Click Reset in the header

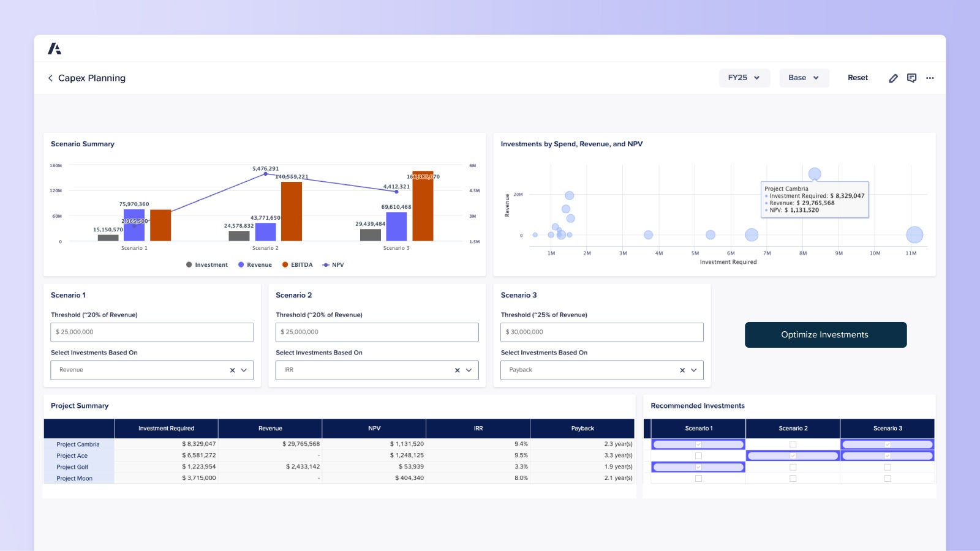pyautogui.click(x=858, y=78)
